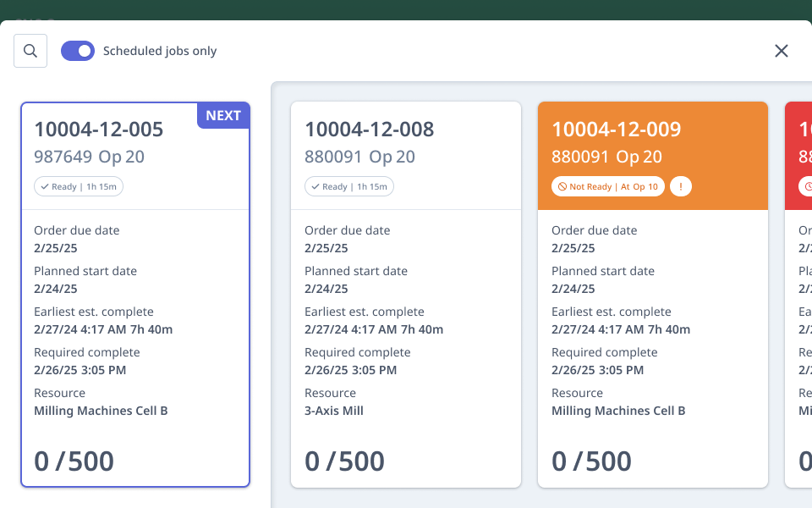Expand details for job 10004-12-009
Image resolution: width=812 pixels, height=508 pixels.
652,296
